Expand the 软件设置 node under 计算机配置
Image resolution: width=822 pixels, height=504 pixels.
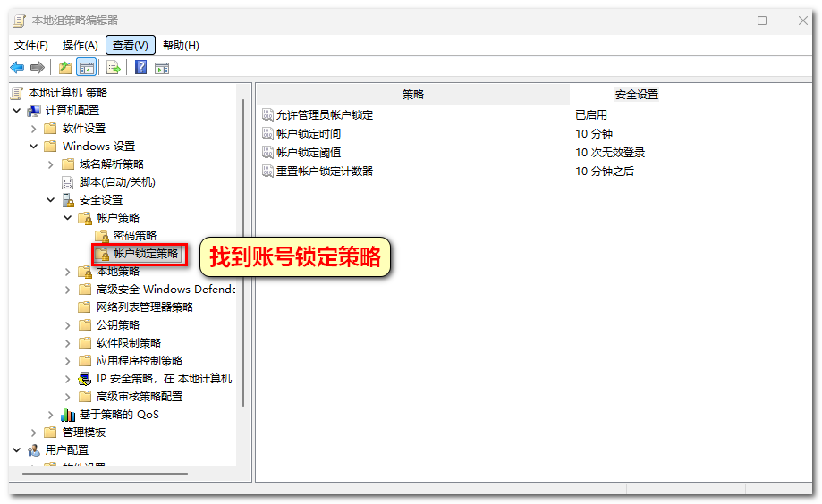pyautogui.click(x=34, y=129)
